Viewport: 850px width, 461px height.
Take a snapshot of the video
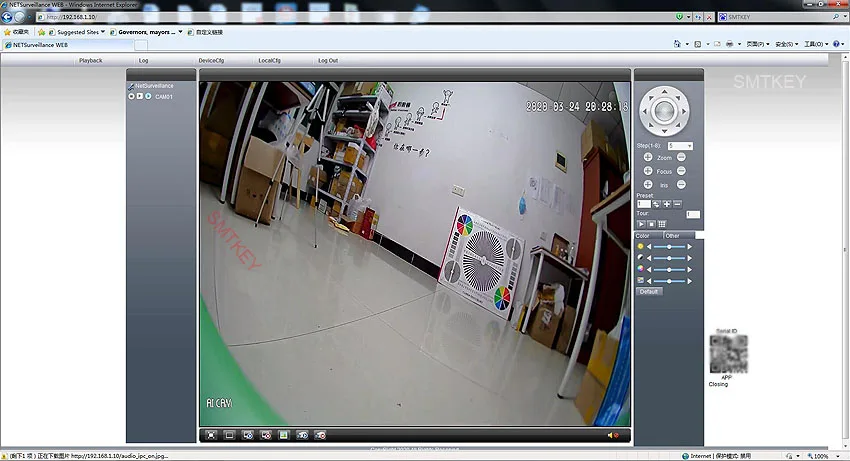coord(284,435)
